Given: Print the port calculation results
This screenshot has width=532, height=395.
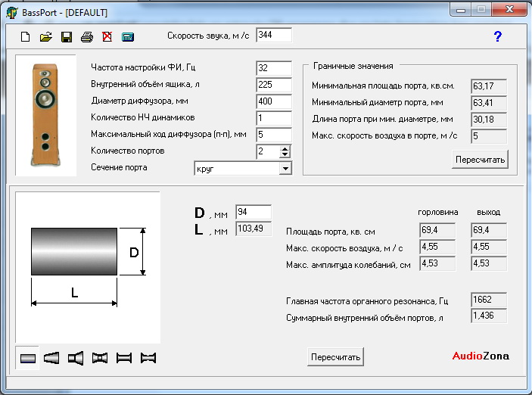Looking at the screenshot, I should (87, 36).
